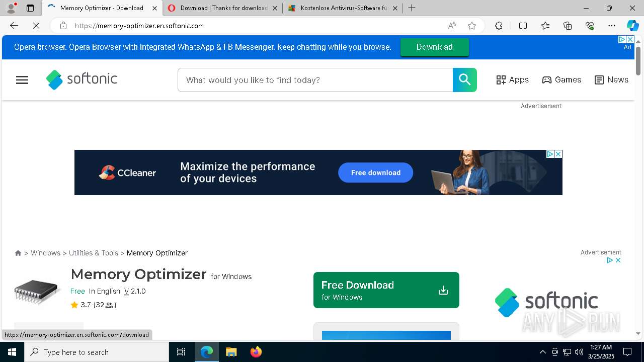This screenshot has height=362, width=644.
Task: Open the News section
Action: (x=611, y=80)
